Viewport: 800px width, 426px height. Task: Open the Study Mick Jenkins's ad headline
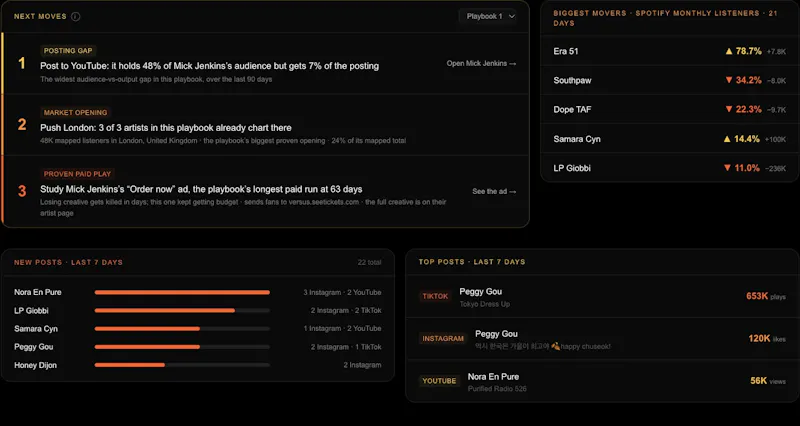pyautogui.click(x=201, y=189)
